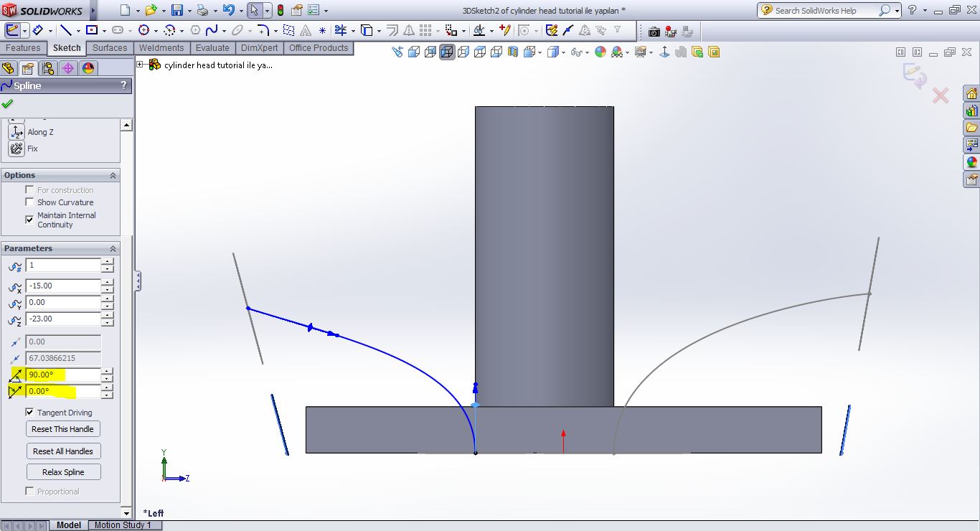
Task: Toggle the Tangent Driving checkbox
Action: pyautogui.click(x=29, y=413)
